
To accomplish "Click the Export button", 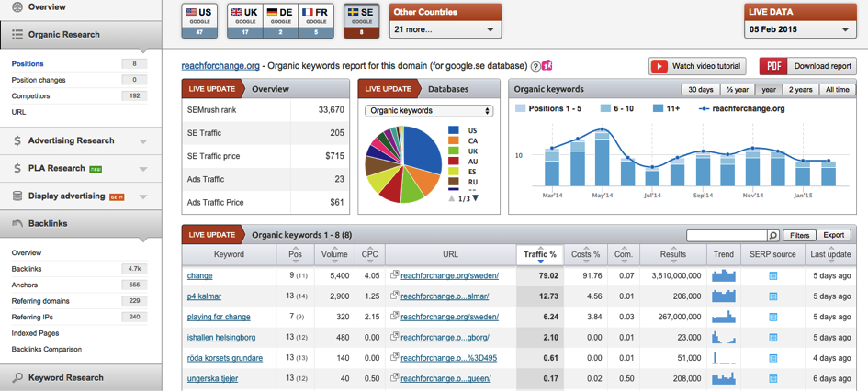I will (x=834, y=236).
